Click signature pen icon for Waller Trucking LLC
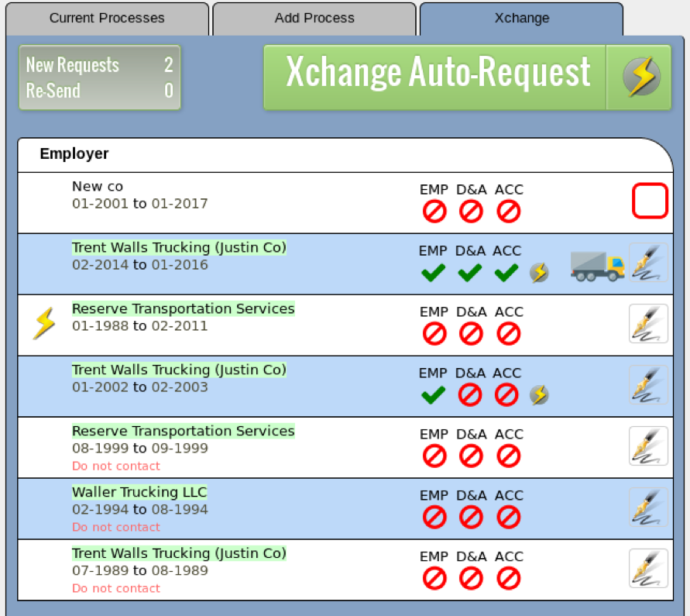Image resolution: width=690 pixels, height=616 pixels. [x=648, y=508]
